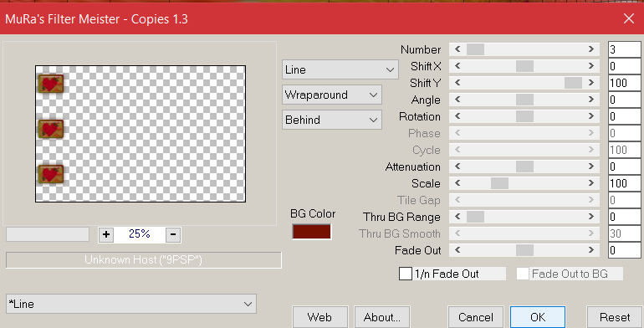Image resolution: width=644 pixels, height=328 pixels.
Task: Click the middle heart copy in preview
Action: pyautogui.click(x=50, y=129)
